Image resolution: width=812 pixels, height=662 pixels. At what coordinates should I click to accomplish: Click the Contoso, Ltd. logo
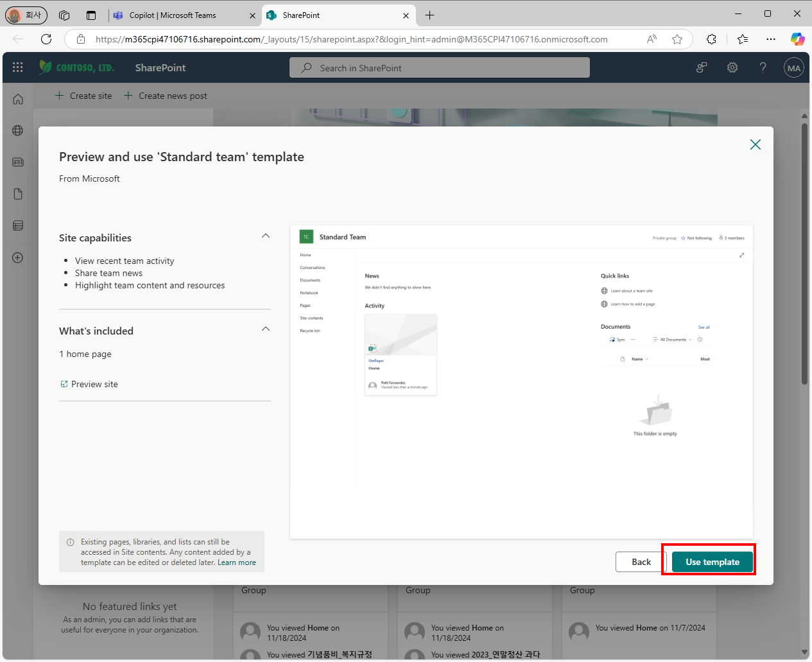pyautogui.click(x=76, y=67)
